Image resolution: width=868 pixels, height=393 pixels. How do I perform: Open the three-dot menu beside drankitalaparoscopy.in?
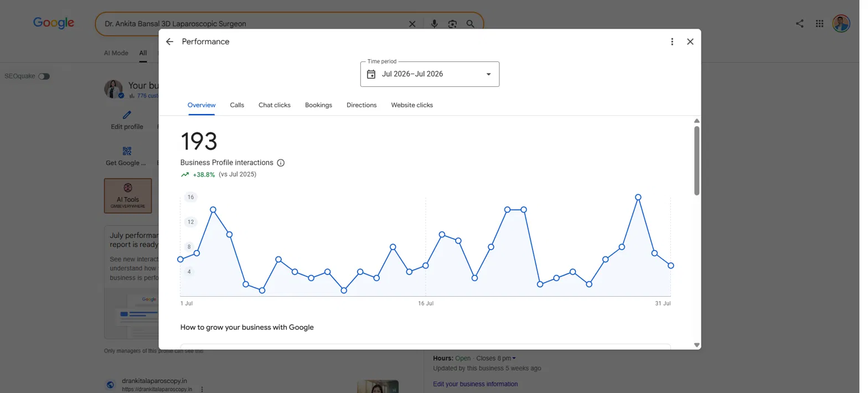tap(202, 389)
